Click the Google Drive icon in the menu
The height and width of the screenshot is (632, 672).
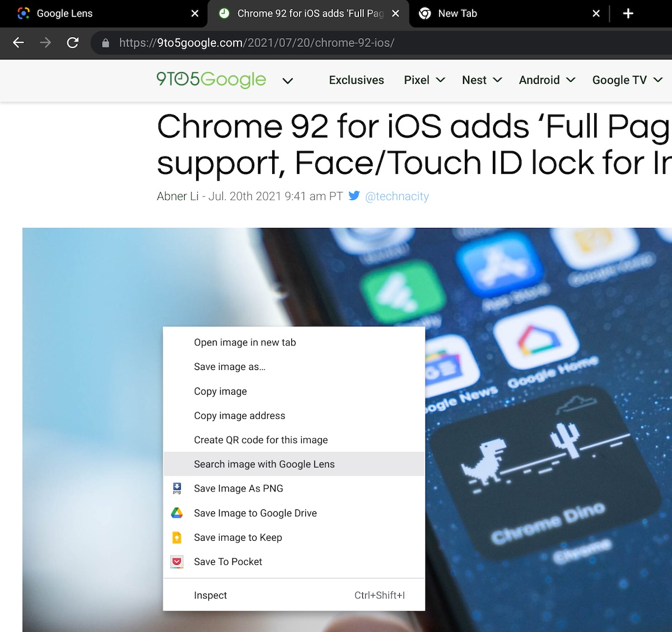(x=177, y=513)
